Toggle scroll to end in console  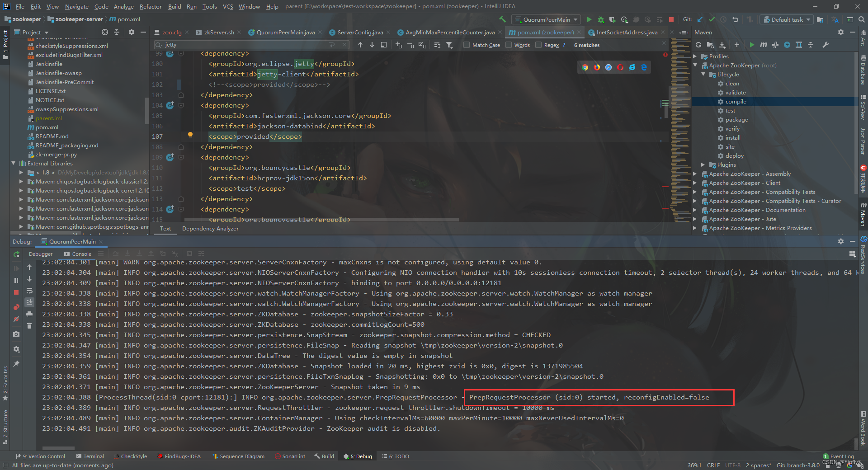(x=29, y=302)
